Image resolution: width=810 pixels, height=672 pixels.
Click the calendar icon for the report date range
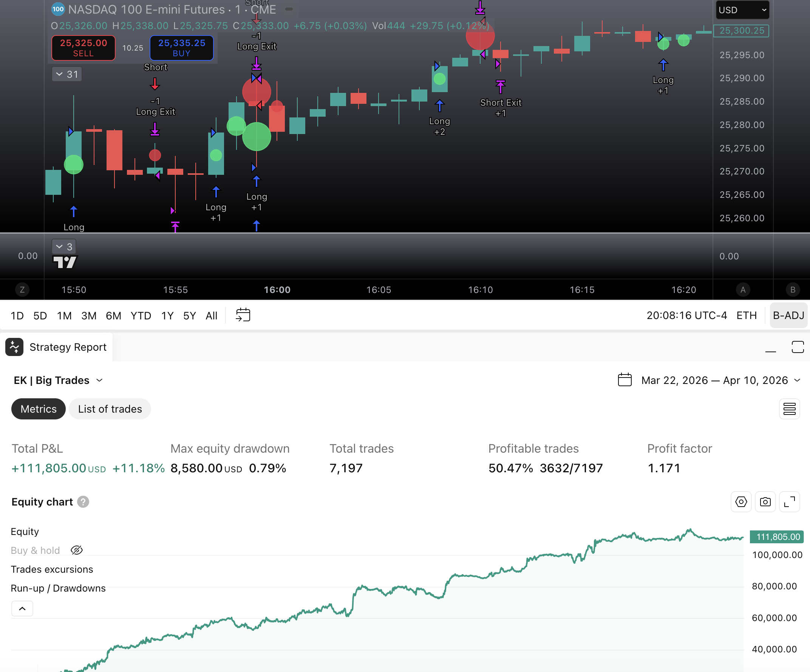(624, 380)
